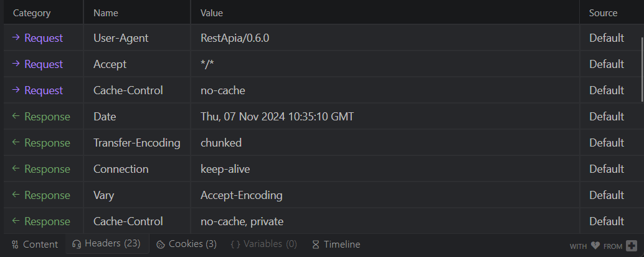Click the Headers (23) tab
This screenshot has height=257, width=644.
pyautogui.click(x=107, y=244)
